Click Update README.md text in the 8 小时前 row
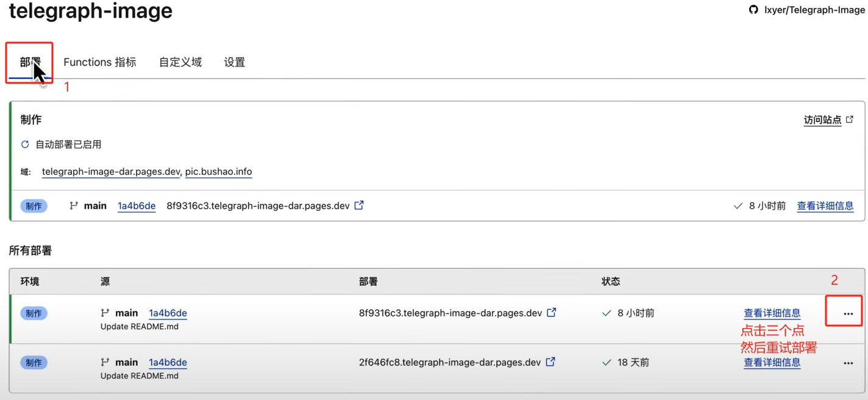Image resolution: width=868 pixels, height=400 pixels. tap(140, 327)
